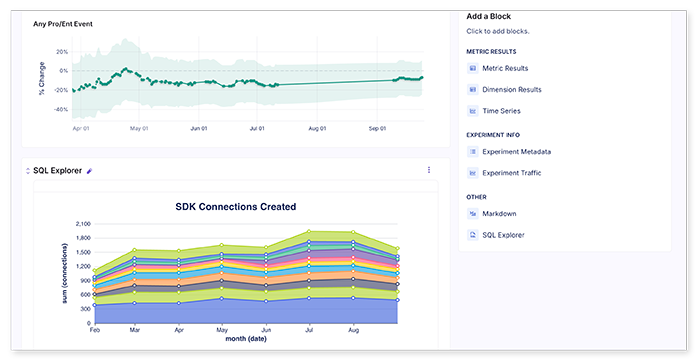The image size is (700, 362).
Task: Click the 2,100 y-axis label
Action: pyautogui.click(x=83, y=224)
